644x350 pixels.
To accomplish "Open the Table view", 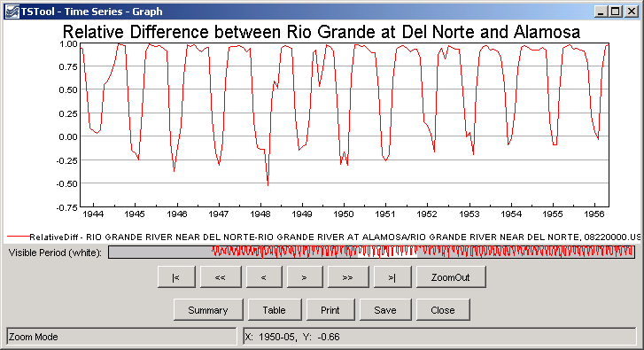I will pyautogui.click(x=275, y=310).
